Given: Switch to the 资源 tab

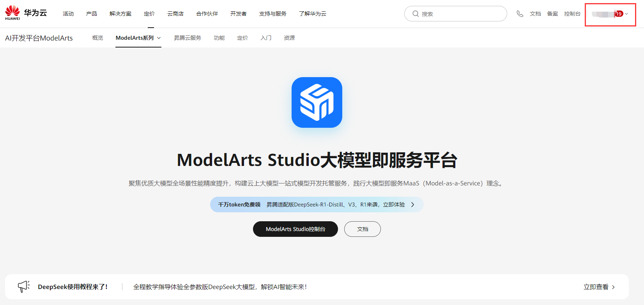Looking at the screenshot, I should (289, 38).
